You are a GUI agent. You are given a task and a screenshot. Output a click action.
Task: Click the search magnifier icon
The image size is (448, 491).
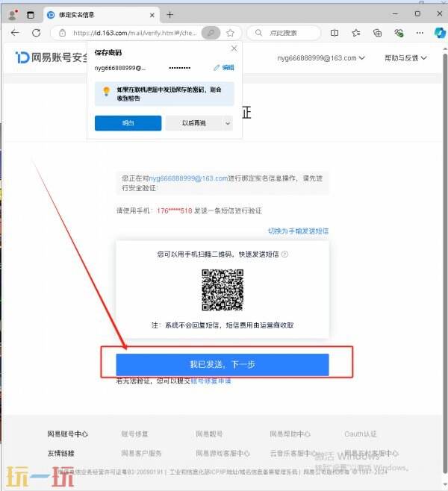258,33
